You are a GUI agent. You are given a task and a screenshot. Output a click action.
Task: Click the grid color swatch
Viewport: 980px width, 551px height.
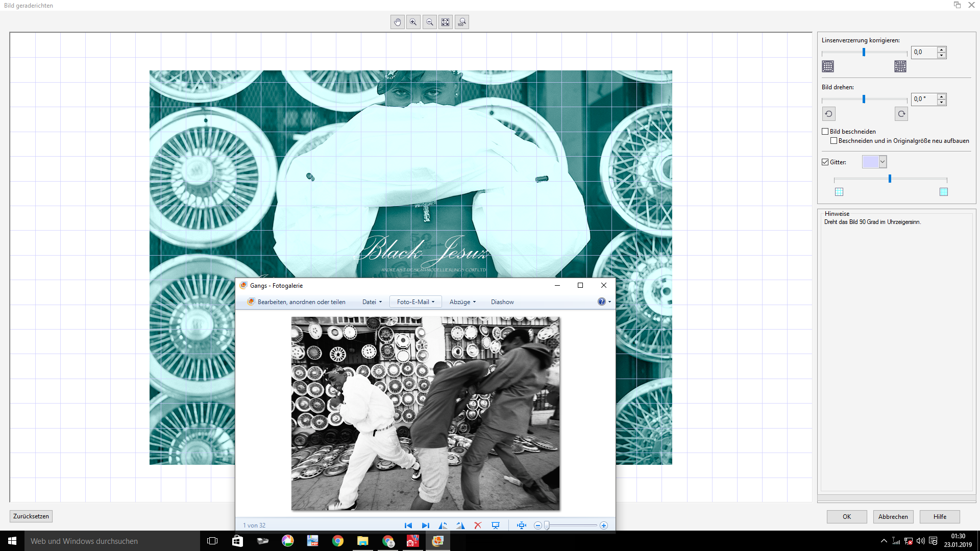point(870,162)
